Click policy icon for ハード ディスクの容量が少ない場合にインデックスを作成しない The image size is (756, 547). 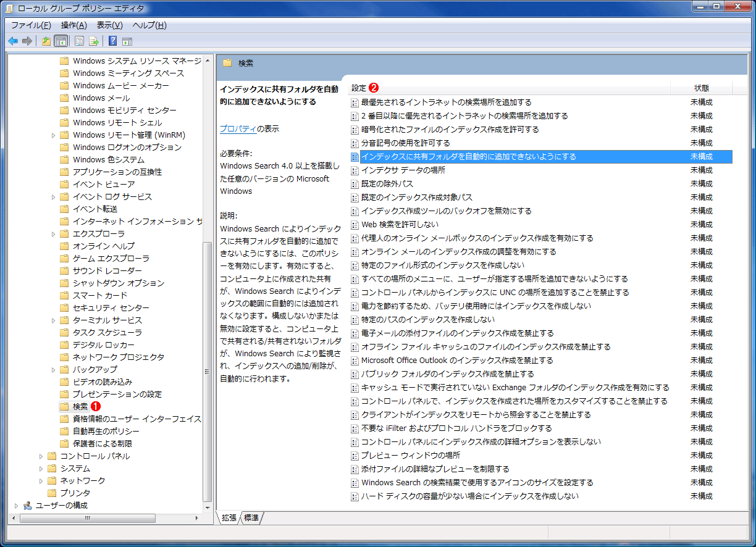click(355, 496)
